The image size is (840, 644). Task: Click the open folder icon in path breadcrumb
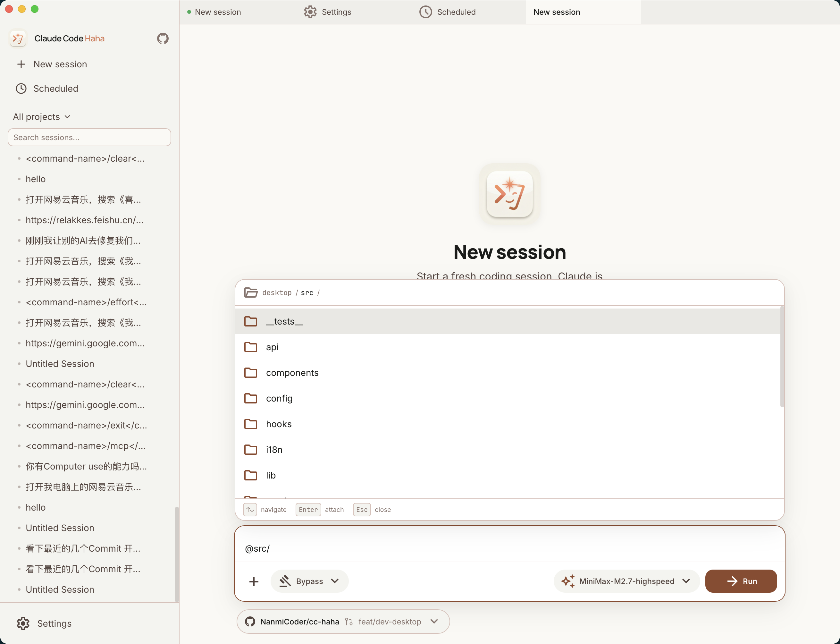(x=251, y=292)
